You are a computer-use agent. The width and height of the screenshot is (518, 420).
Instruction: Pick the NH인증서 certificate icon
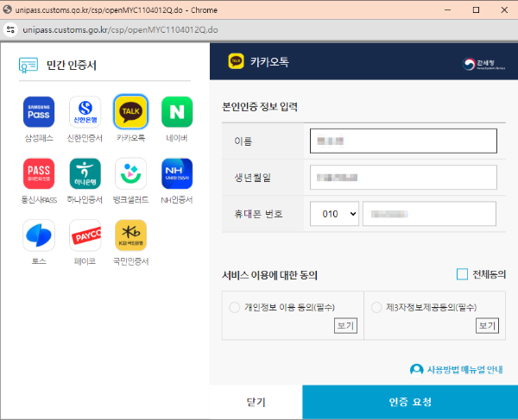(177, 173)
